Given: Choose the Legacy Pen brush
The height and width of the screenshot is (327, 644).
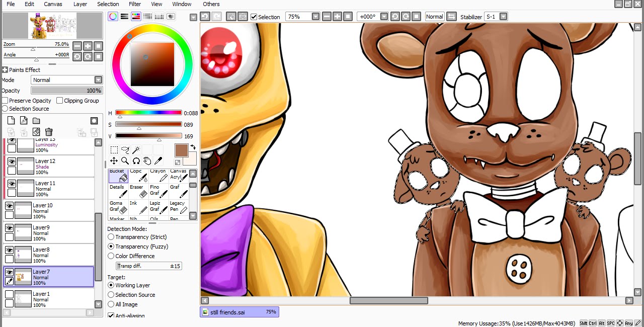Looking at the screenshot, I should 179,208.
